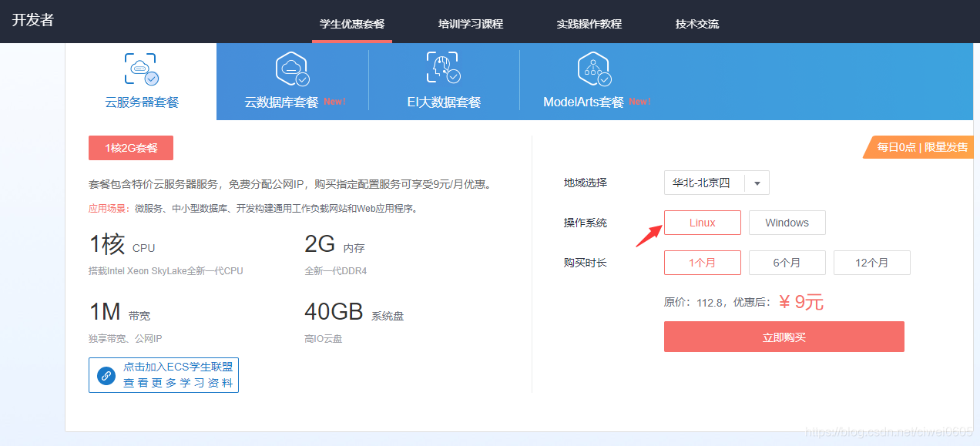The width and height of the screenshot is (980, 446).
Task: Click the 1核2G套餐 red label
Action: tap(130, 148)
